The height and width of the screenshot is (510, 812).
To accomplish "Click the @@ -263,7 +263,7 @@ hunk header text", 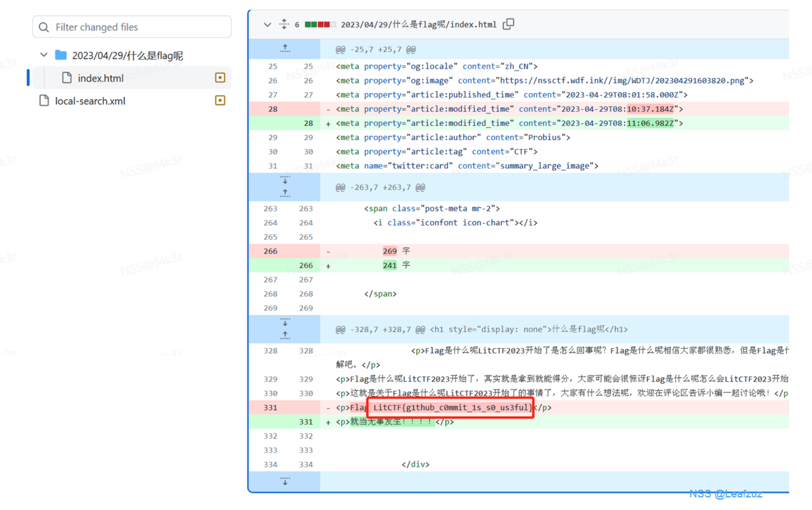I will [380, 187].
